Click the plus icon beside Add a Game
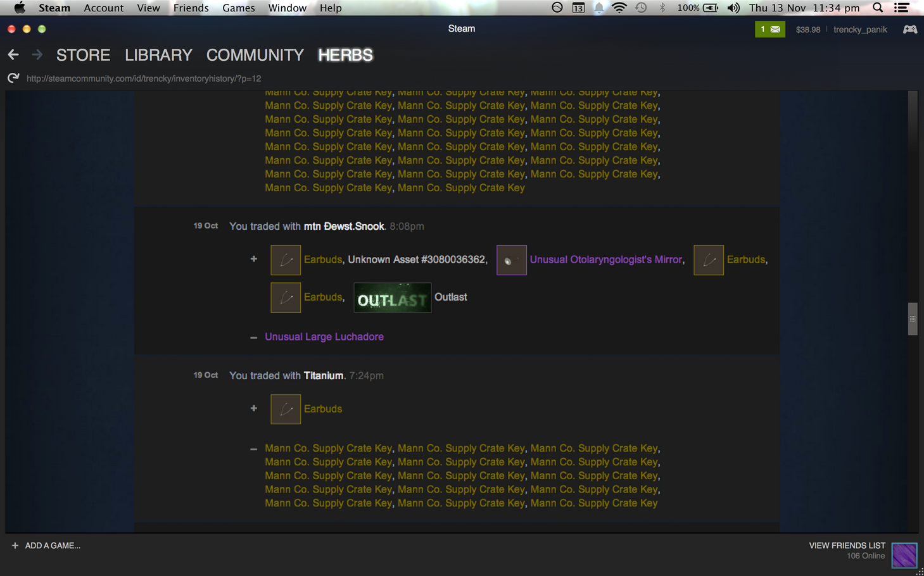 (x=15, y=546)
